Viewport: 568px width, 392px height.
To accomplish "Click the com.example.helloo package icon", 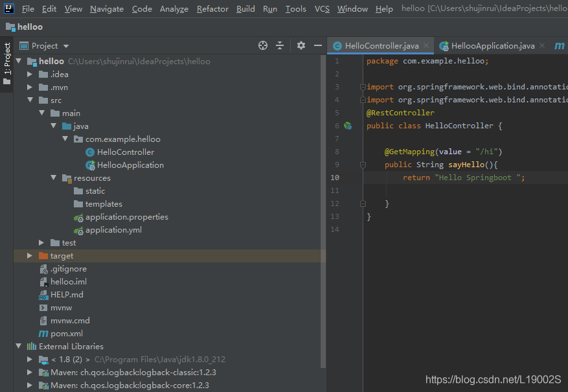I will (x=78, y=139).
